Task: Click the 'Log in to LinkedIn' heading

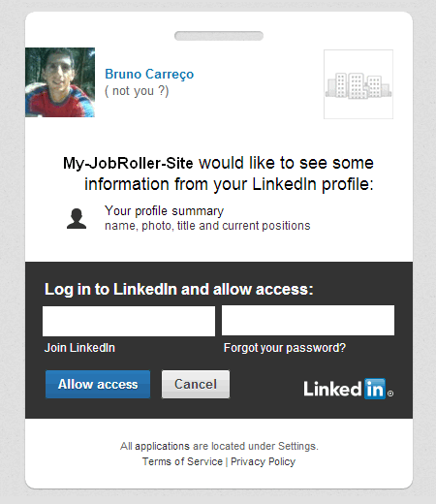Action: (x=109, y=289)
